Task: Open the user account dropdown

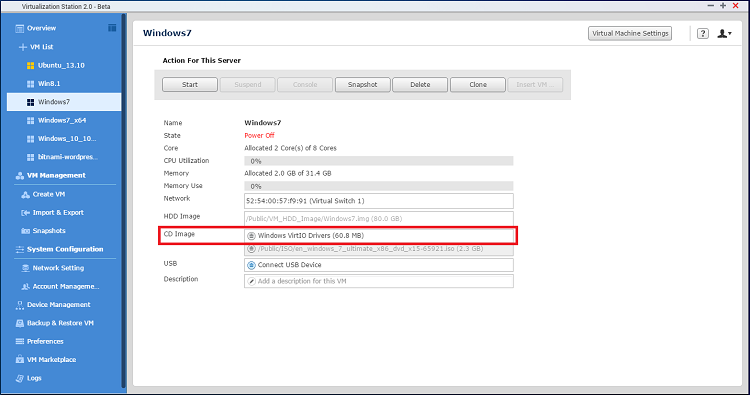Action: [x=724, y=33]
